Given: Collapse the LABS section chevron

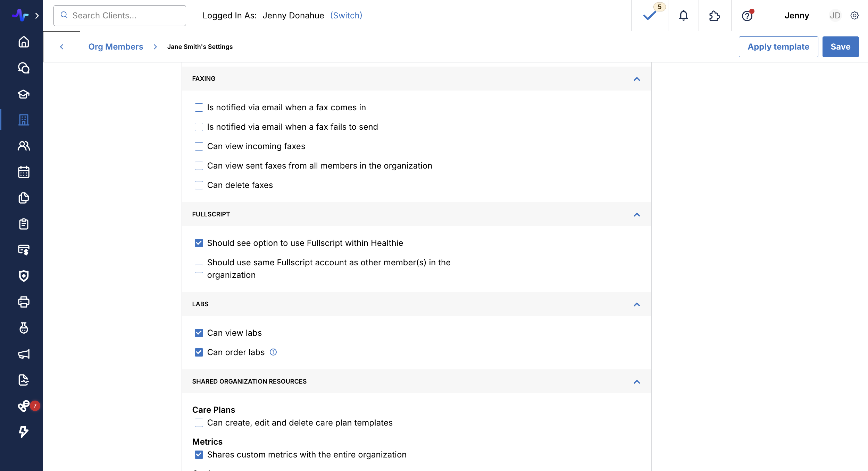Looking at the screenshot, I should 636,305.
